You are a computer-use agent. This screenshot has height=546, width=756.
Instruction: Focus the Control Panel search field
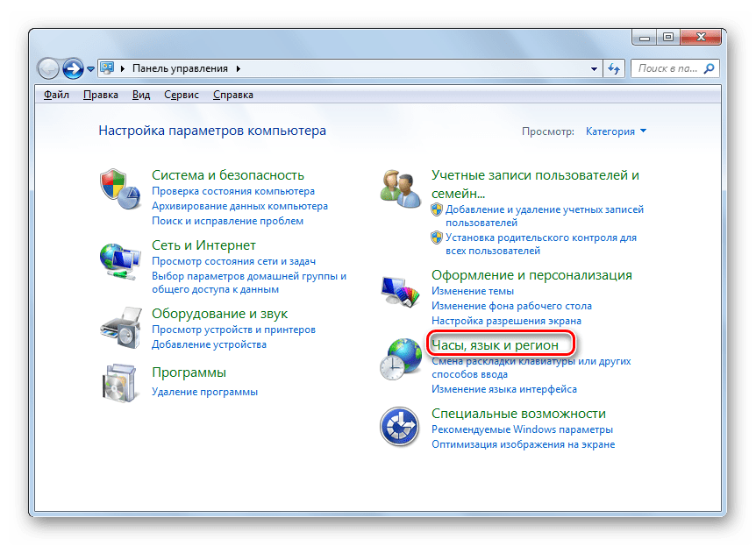(x=675, y=68)
